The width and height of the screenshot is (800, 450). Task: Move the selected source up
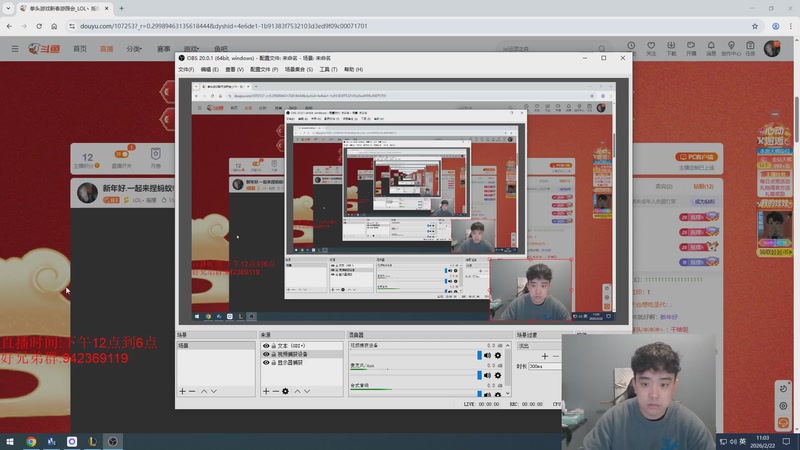[x=297, y=391]
